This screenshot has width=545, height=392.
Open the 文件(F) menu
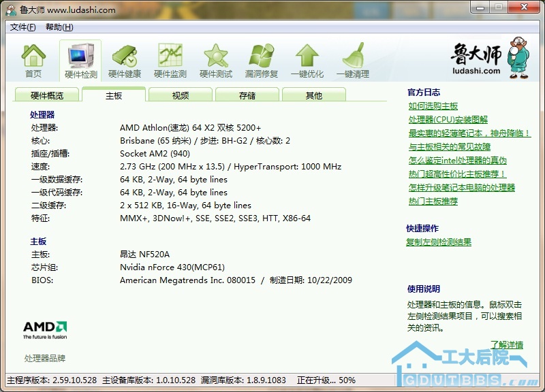pyautogui.click(x=23, y=27)
